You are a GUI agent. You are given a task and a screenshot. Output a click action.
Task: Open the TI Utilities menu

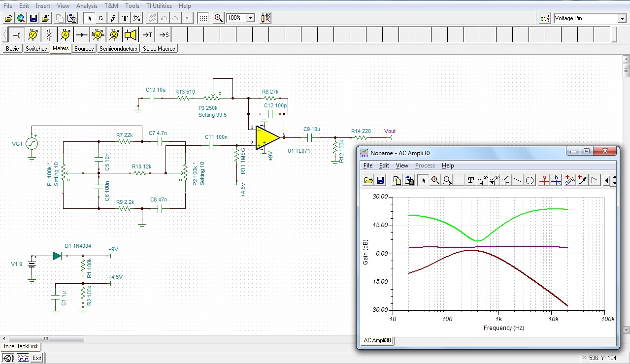(x=159, y=6)
